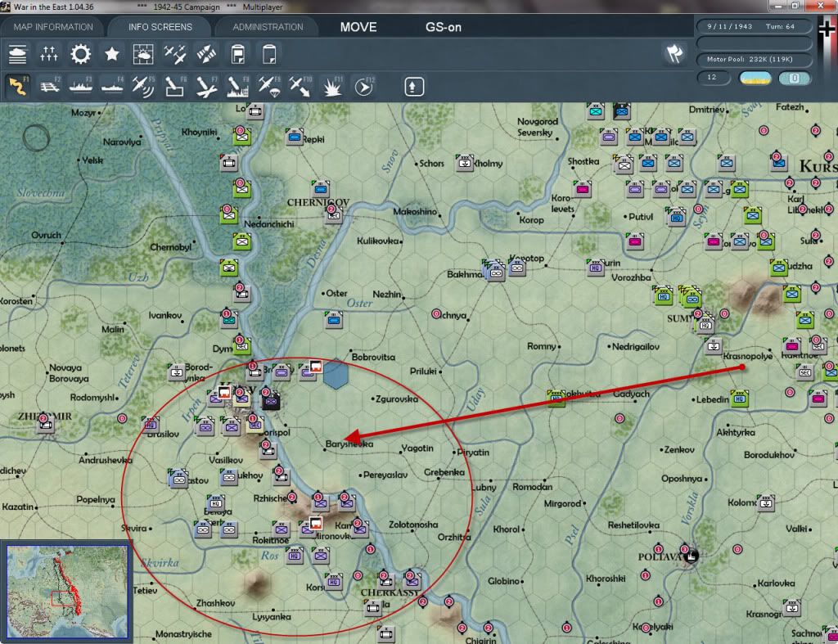Click the Novgorod Seversky label

click(538, 127)
